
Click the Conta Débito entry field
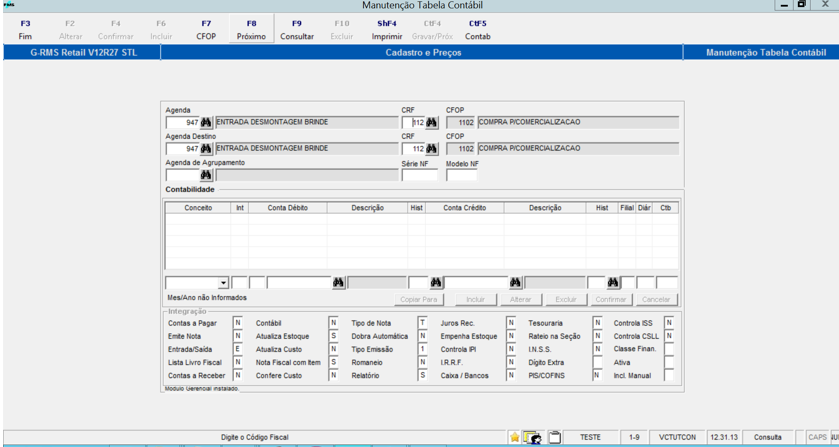[x=299, y=283]
